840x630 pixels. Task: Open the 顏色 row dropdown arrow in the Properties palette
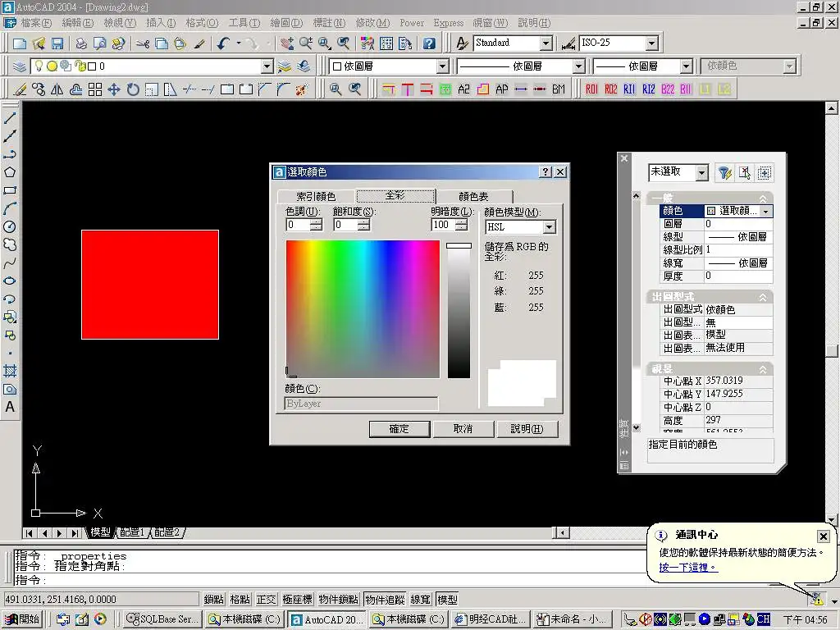click(x=766, y=212)
